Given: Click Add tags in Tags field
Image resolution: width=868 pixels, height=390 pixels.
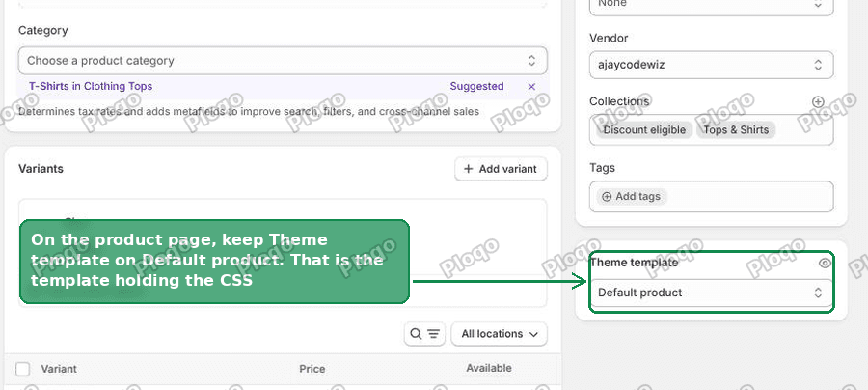Looking at the screenshot, I should tap(632, 197).
